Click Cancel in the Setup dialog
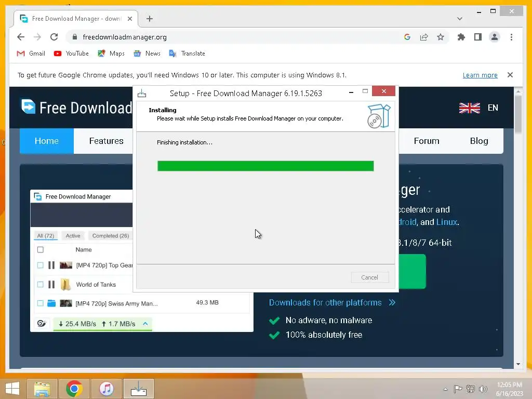Viewport: 532px width, 399px height. [369, 277]
